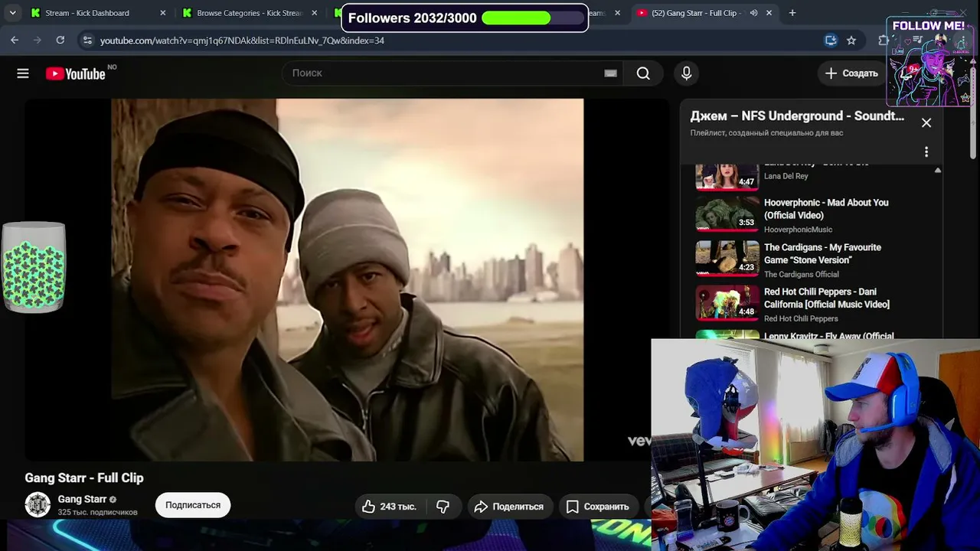This screenshot has width=980, height=551.
Task: Go back with the browser back arrow
Action: point(15,41)
